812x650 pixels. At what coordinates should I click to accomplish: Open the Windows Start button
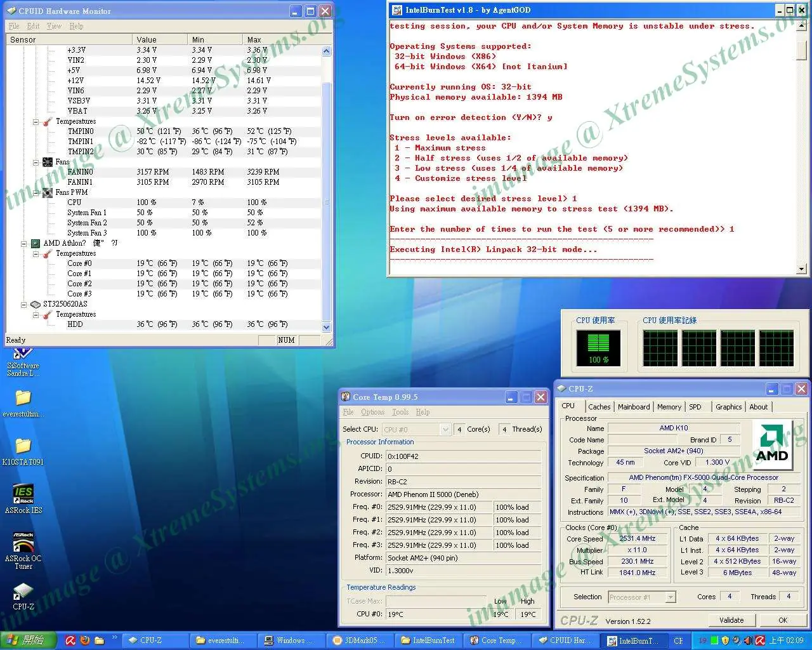29,640
